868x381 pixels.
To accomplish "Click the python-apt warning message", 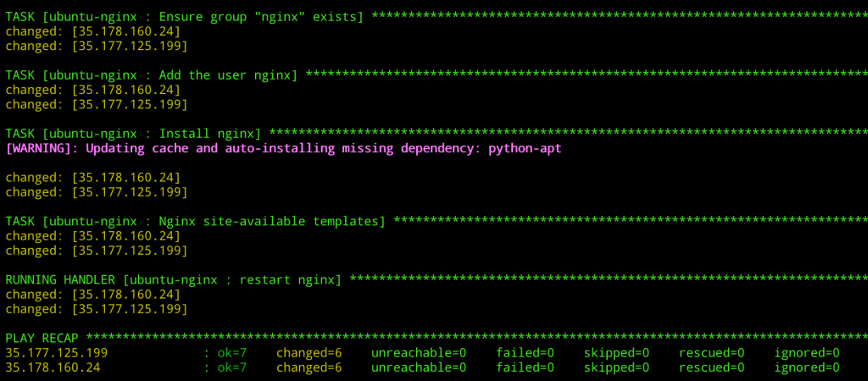I will click(x=283, y=149).
